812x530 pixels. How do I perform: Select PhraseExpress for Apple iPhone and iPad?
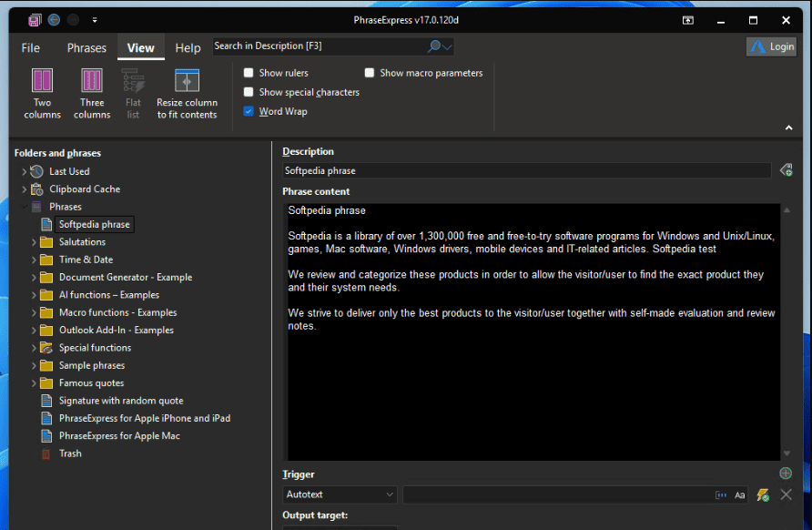[145, 418]
